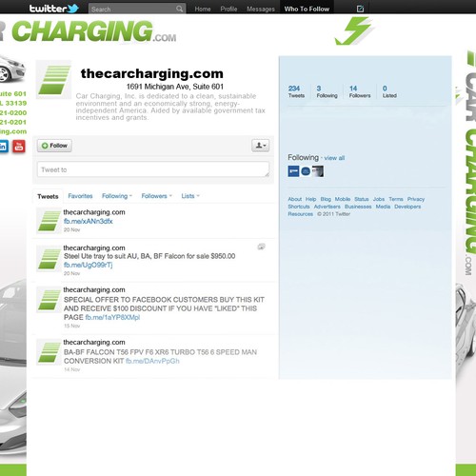Click avatar of the fb.me/xANn3dfx tweet
Image resolution: width=476 pixels, height=476 pixels.
click(49, 221)
